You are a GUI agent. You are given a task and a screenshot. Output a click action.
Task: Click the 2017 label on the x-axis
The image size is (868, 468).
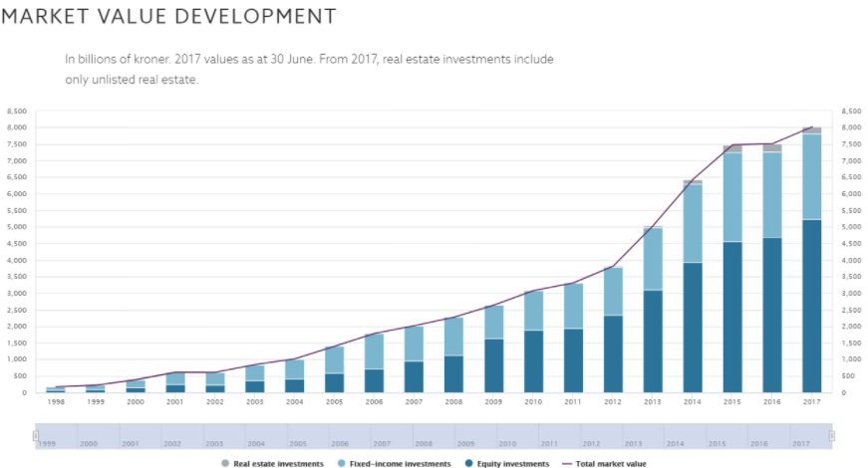(811, 401)
